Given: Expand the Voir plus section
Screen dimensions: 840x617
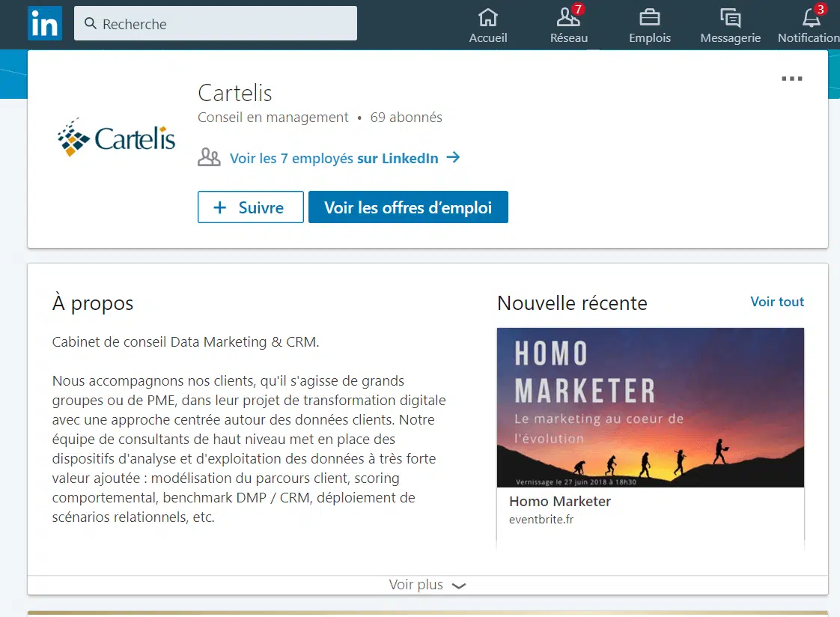Looking at the screenshot, I should point(416,585).
